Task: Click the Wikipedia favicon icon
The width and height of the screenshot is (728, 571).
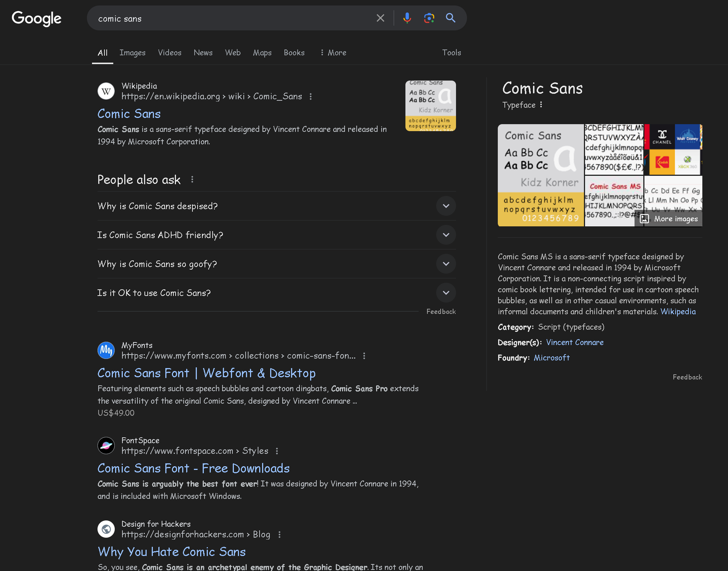Action: pyautogui.click(x=106, y=91)
